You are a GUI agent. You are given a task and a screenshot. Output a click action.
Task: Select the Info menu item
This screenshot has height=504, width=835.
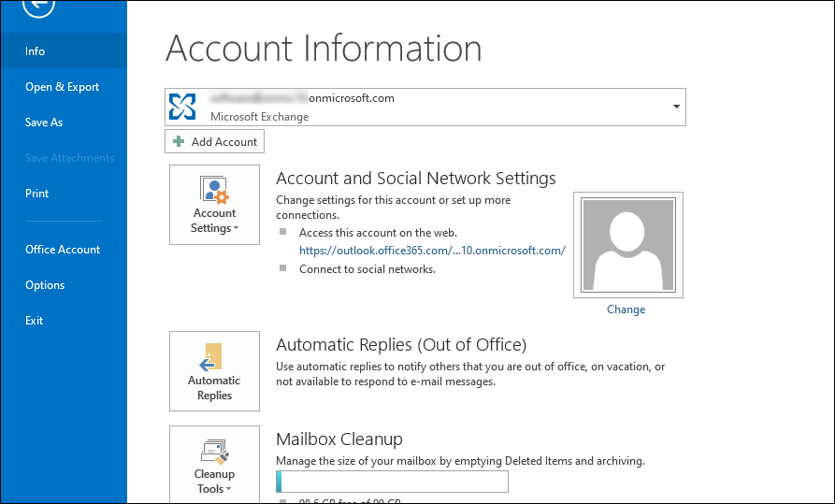point(64,51)
